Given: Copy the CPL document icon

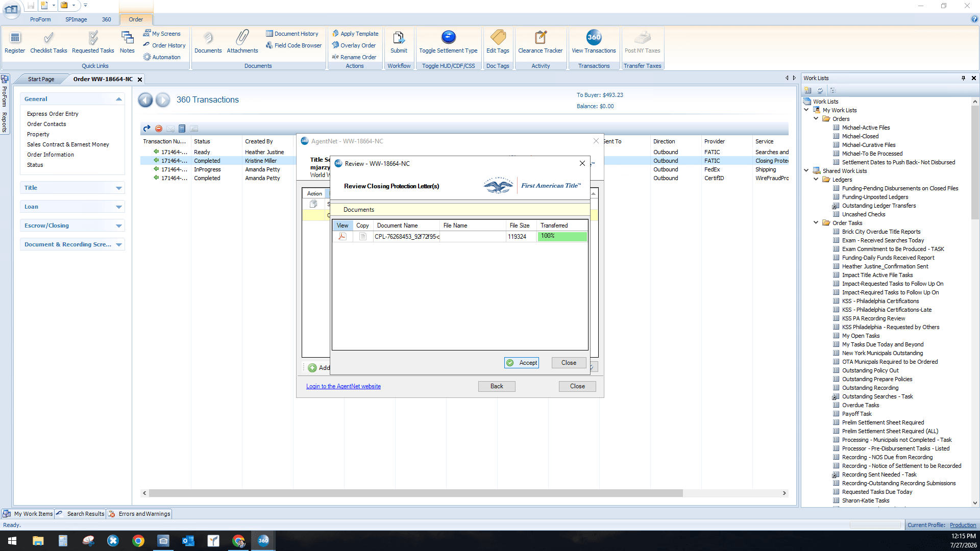Looking at the screenshot, I should [363, 236].
